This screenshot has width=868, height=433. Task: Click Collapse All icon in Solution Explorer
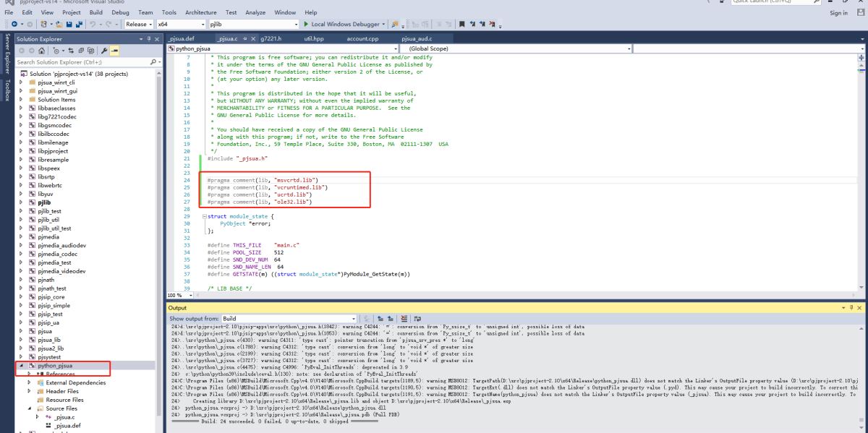(82, 51)
